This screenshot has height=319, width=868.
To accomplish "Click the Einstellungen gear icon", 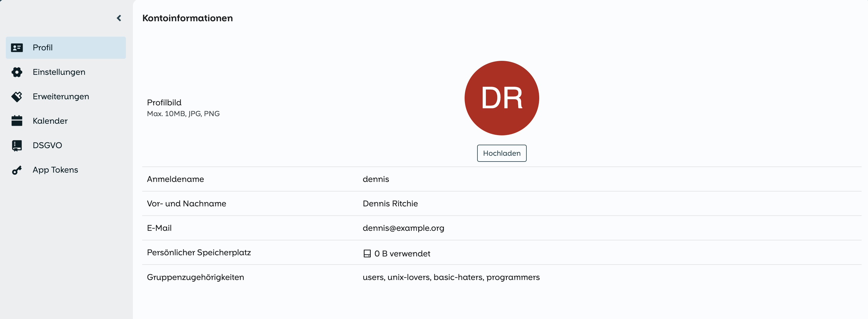I will [17, 72].
